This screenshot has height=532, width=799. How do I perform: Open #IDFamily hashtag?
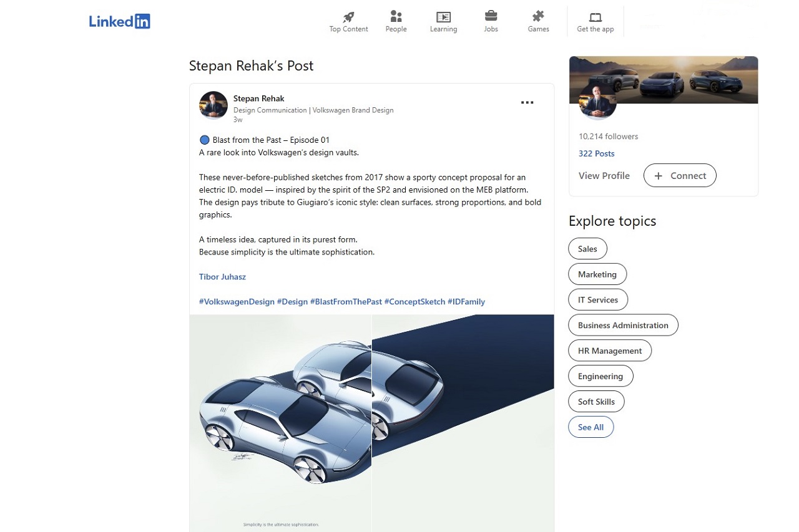point(466,302)
